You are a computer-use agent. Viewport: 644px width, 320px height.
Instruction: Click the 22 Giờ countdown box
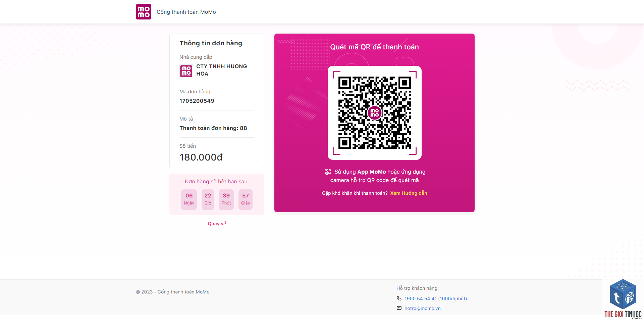point(208,199)
